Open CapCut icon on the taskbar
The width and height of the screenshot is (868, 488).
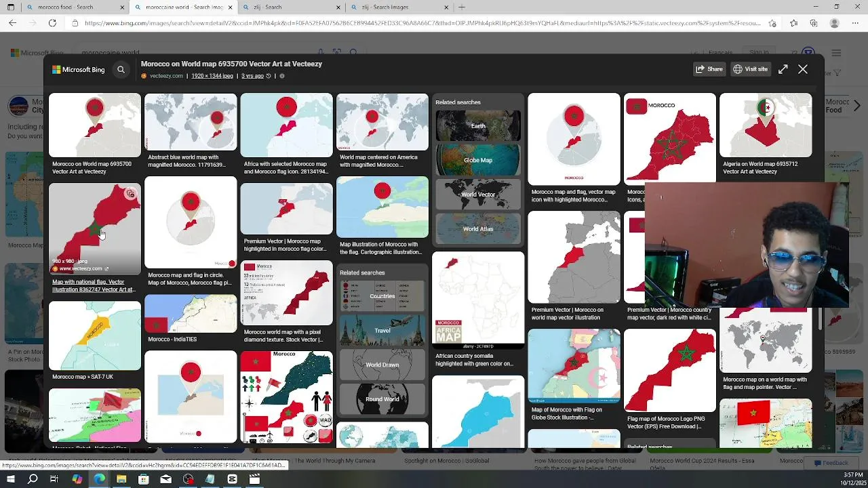pos(232,479)
